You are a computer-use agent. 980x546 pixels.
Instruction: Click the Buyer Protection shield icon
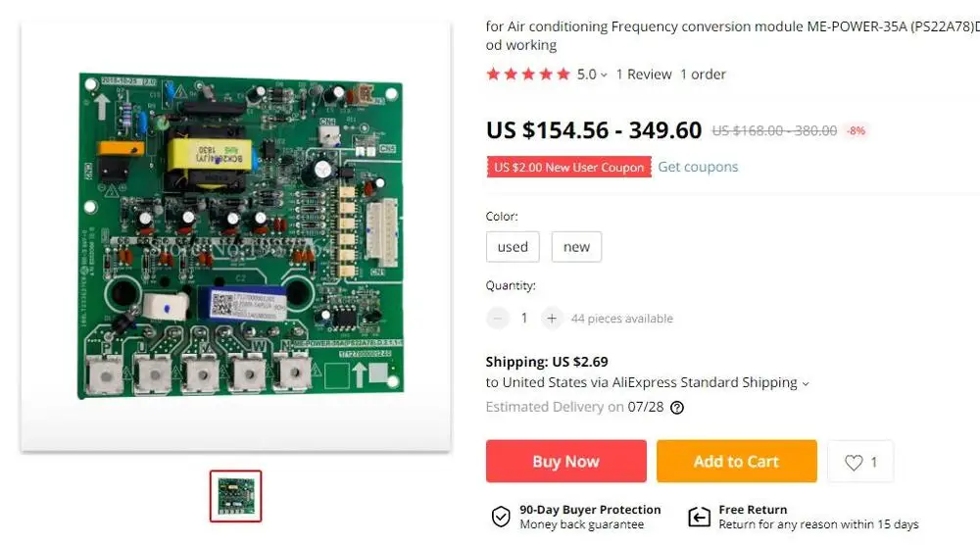501,517
